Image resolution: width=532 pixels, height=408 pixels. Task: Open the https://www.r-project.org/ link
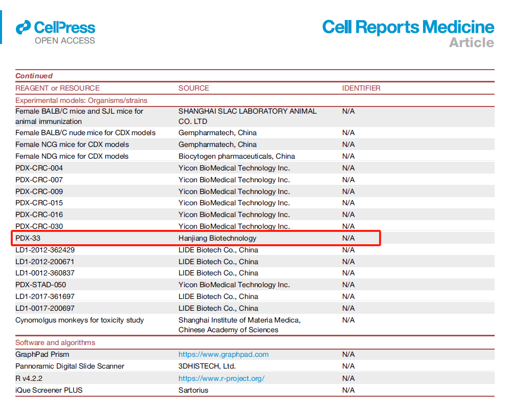(221, 378)
